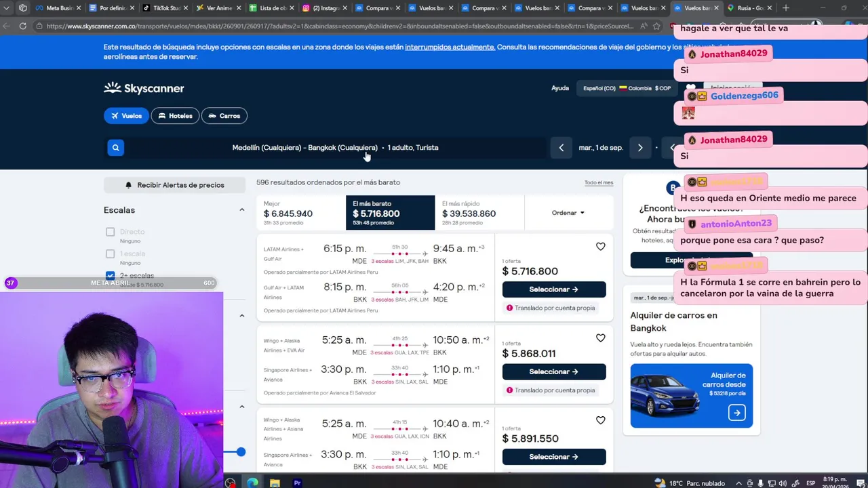Click the blue rental car image

coord(666,395)
